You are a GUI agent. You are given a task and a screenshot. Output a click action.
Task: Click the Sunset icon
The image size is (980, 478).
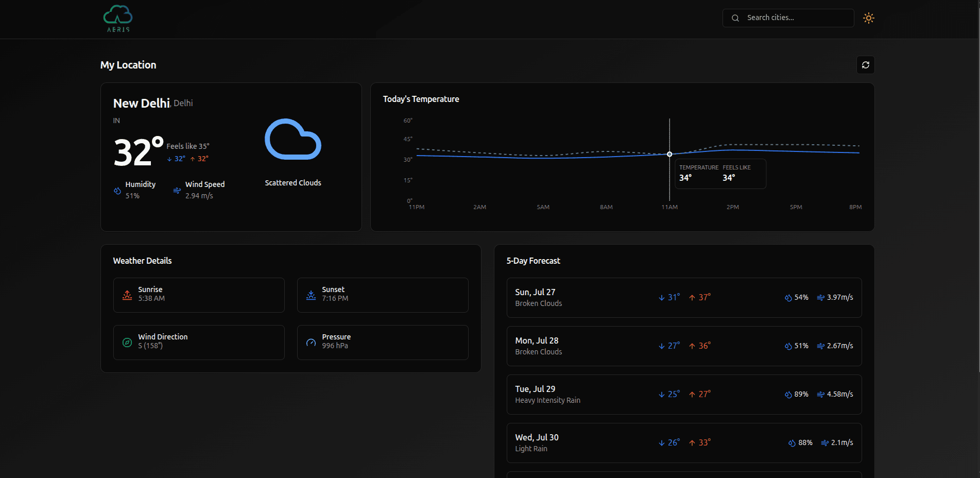coord(311,295)
